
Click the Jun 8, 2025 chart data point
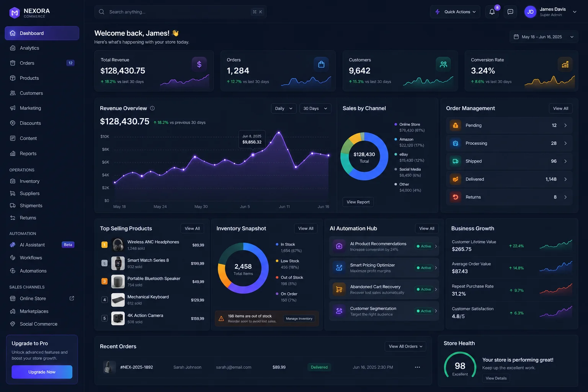tap(253, 155)
